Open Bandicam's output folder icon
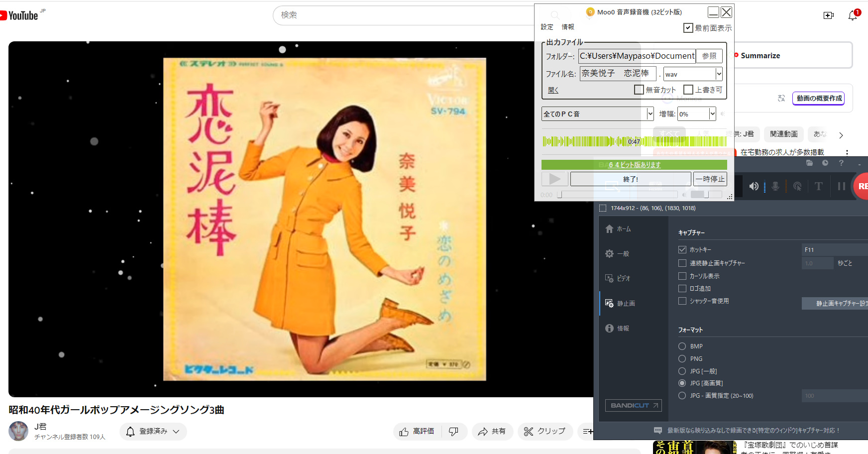The width and height of the screenshot is (868, 454). (x=809, y=163)
